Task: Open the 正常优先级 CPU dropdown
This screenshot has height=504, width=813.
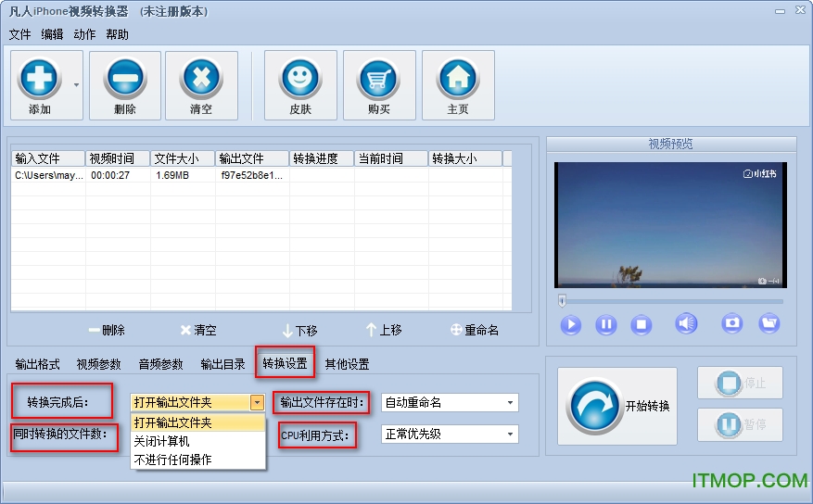Action: 450,435
